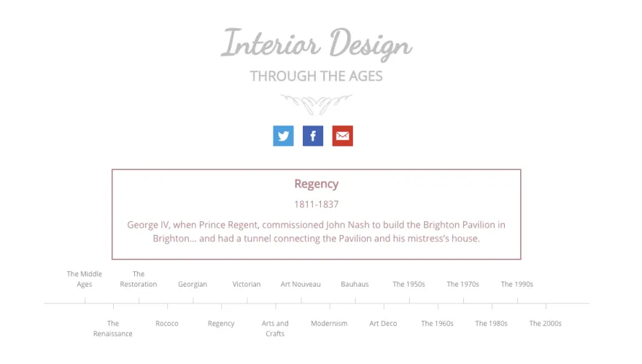Jump to The 1980s era
Image resolution: width=642 pixels, height=364 pixels.
(x=491, y=323)
